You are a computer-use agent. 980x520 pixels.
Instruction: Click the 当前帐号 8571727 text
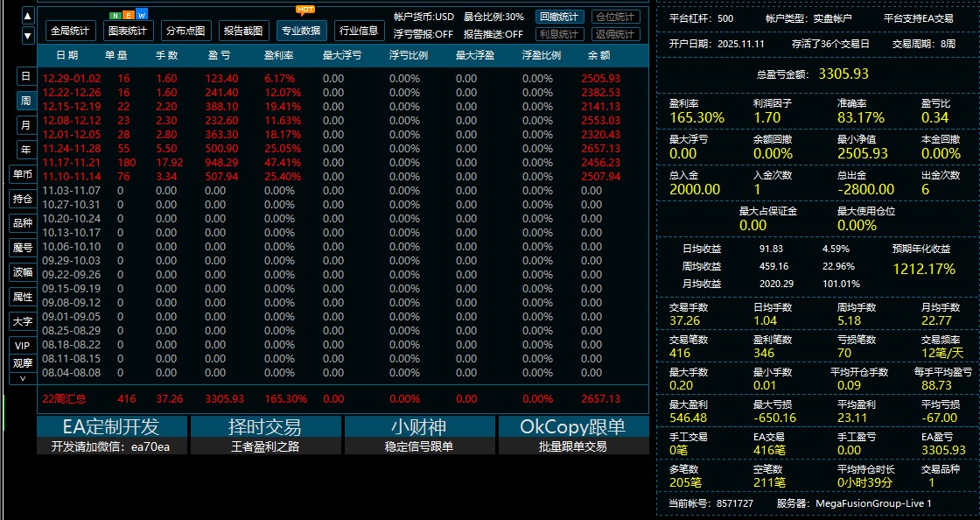pyautogui.click(x=710, y=503)
